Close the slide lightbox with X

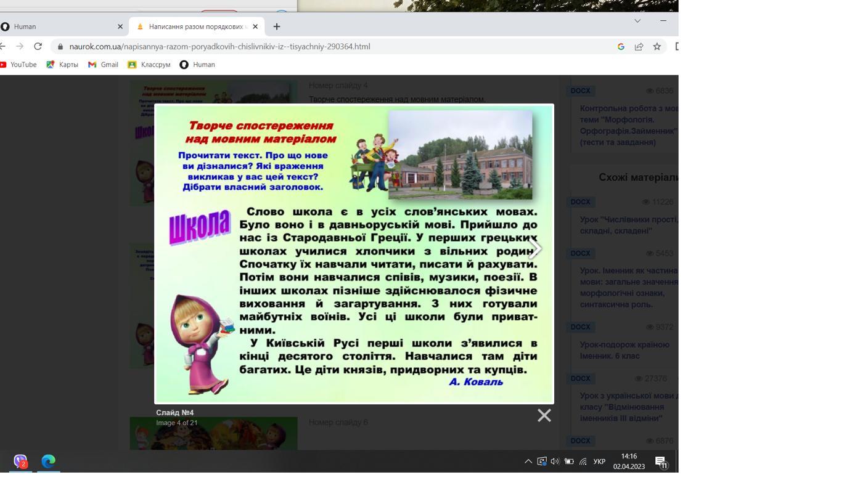544,415
